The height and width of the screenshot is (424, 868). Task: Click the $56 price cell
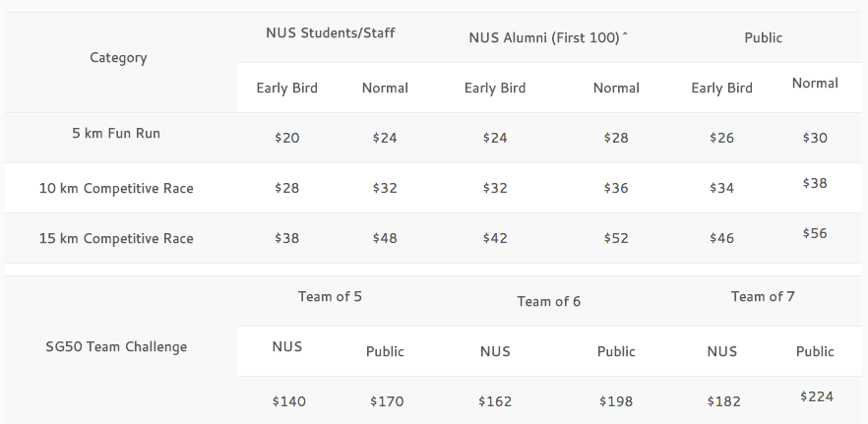815,233
